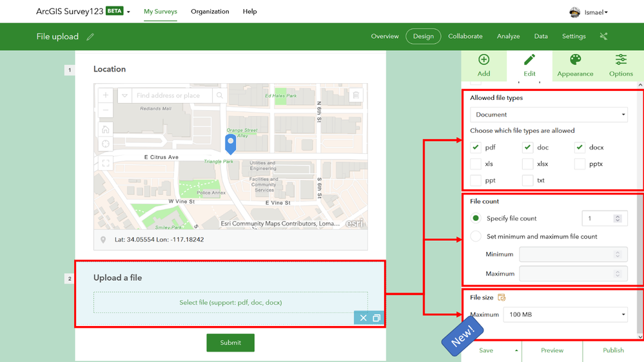644x362 pixels.
Task: Open the map search source dropdown arrow
Action: tap(124, 95)
